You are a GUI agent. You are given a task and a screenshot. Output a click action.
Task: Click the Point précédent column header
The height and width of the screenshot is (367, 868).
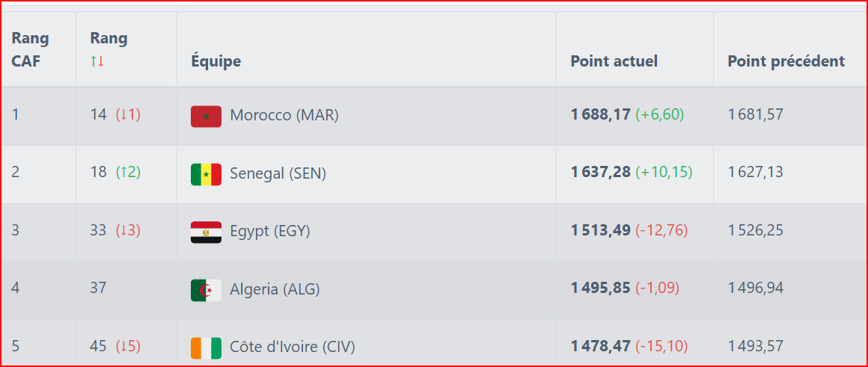click(786, 61)
